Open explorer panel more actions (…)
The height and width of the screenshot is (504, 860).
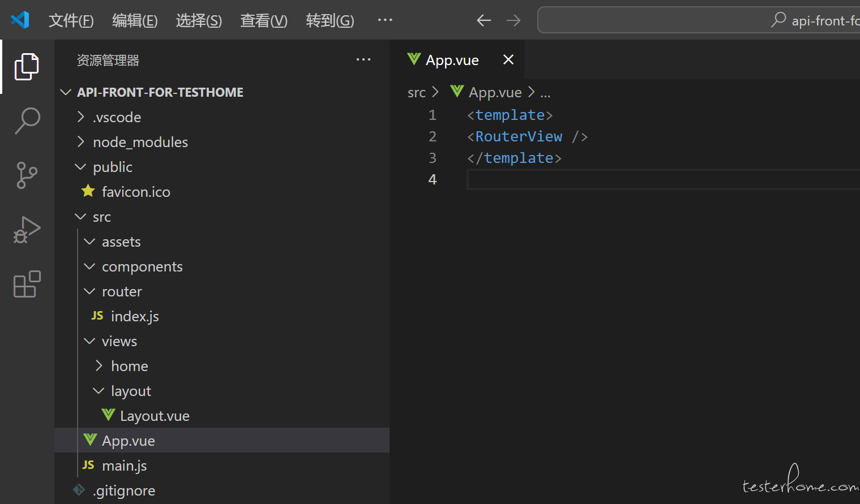click(363, 59)
